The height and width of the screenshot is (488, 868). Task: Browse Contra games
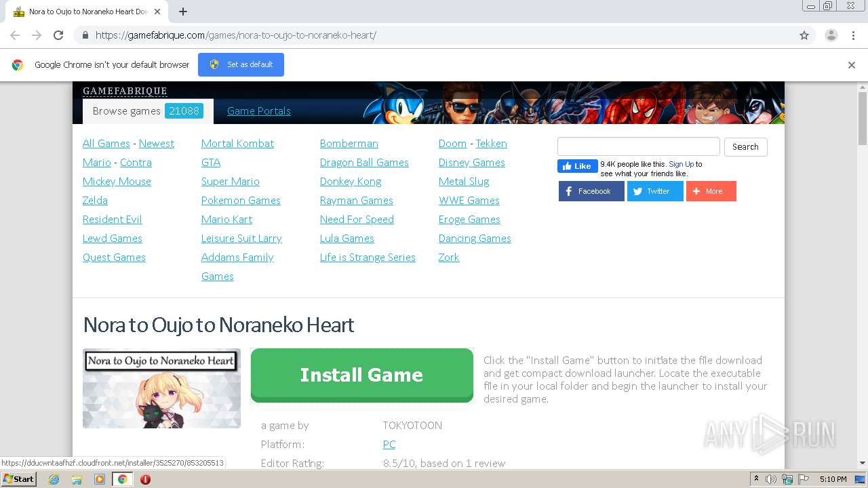coord(136,163)
